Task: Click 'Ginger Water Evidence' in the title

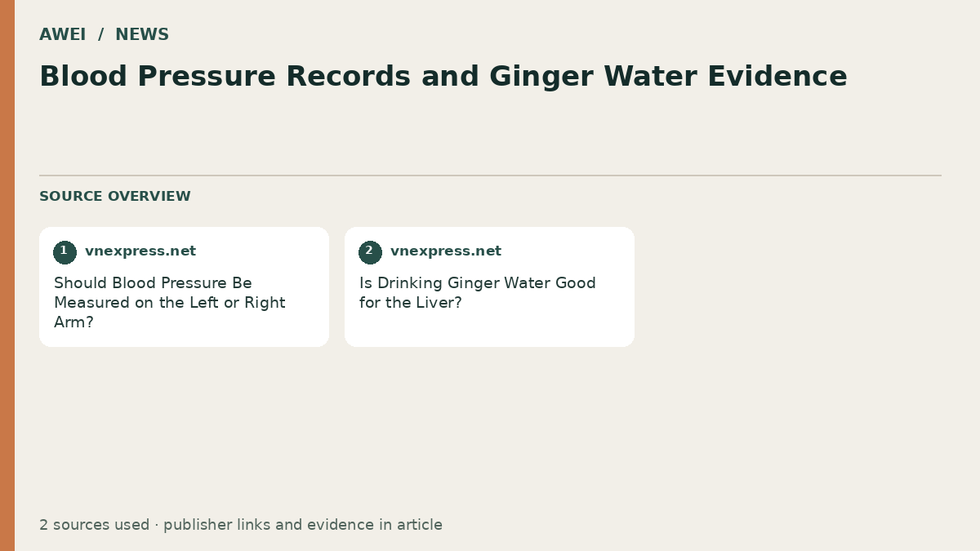Action: [668, 77]
